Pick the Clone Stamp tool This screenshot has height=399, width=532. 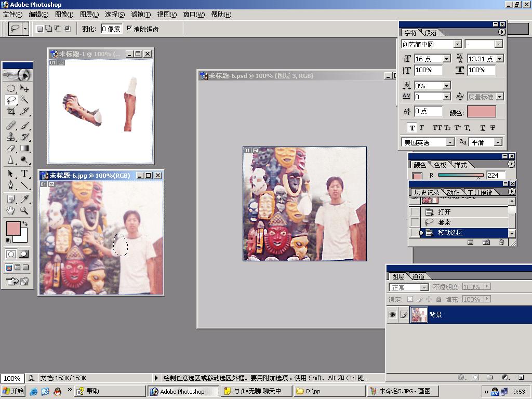[10, 137]
